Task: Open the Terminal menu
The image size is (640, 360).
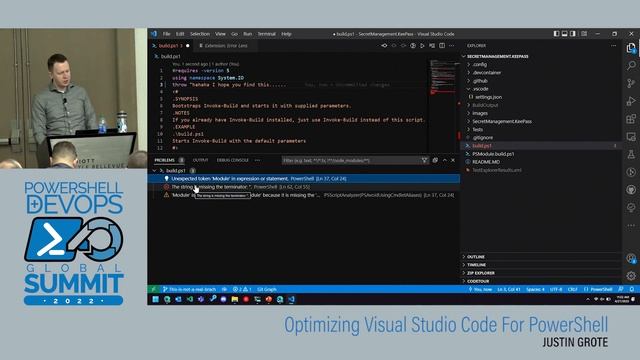Action: tap(267, 34)
